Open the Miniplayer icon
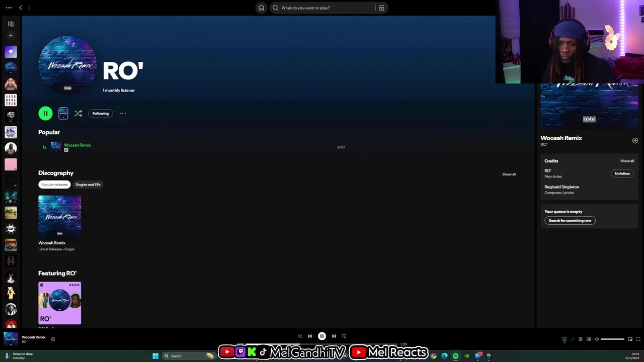 630,339
